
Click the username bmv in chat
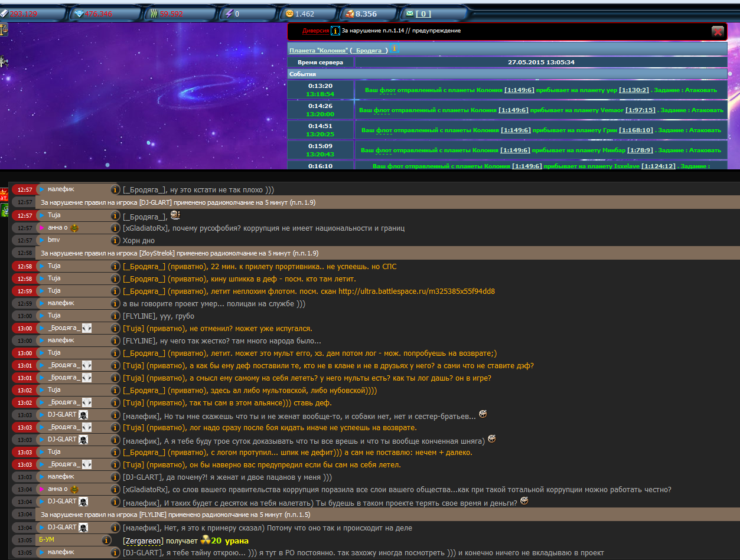click(x=54, y=241)
